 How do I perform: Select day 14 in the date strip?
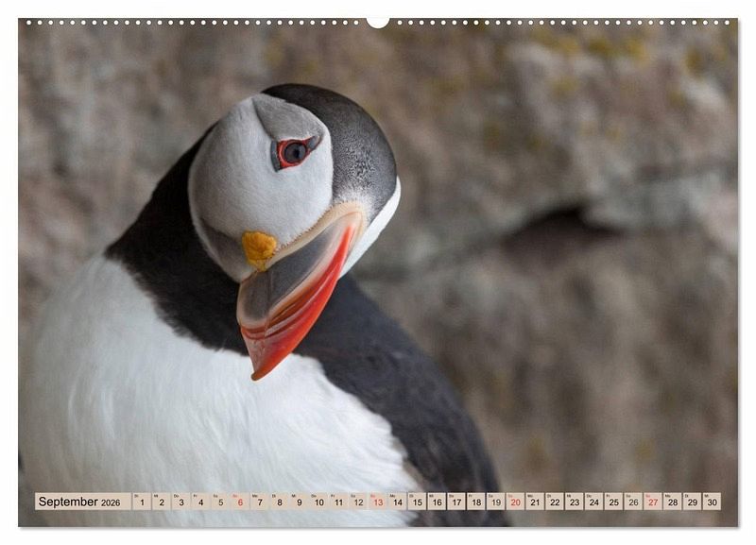pyautogui.click(x=398, y=502)
